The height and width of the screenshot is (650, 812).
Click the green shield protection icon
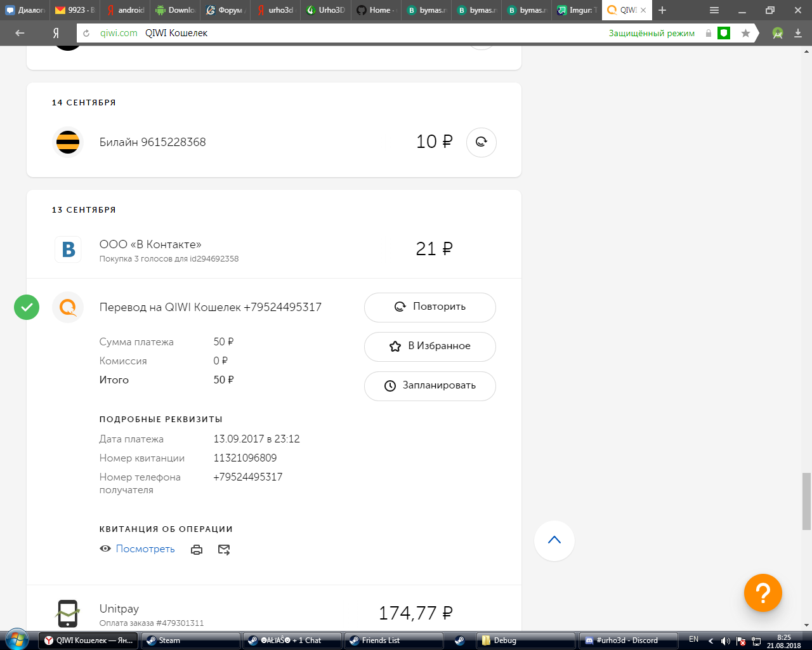[x=724, y=33]
